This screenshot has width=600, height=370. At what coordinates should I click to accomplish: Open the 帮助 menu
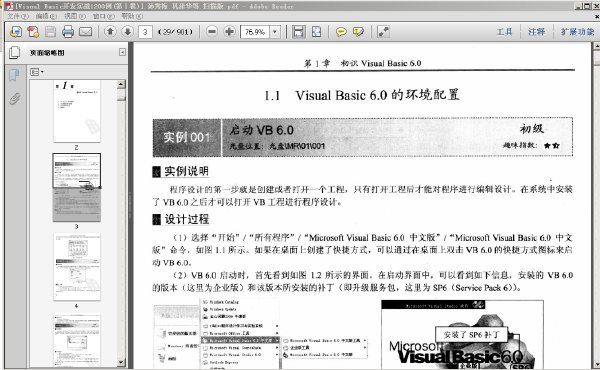pyautogui.click(x=132, y=16)
